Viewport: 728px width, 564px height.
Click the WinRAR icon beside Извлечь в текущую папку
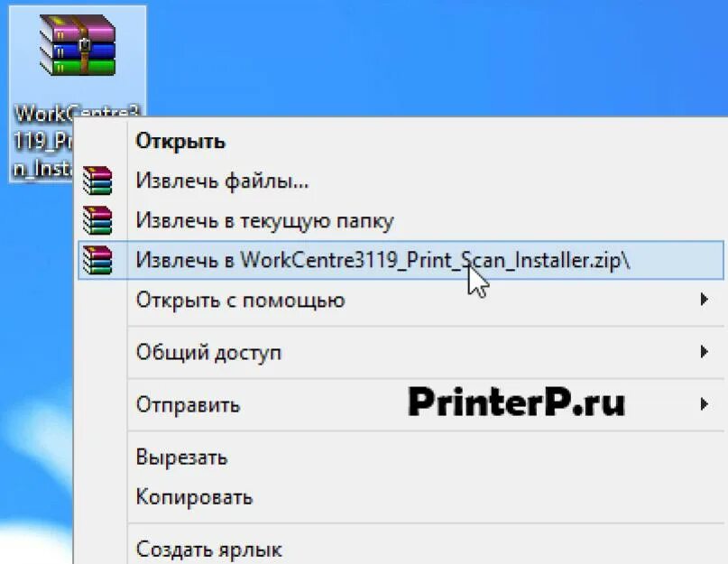pyautogui.click(x=97, y=220)
